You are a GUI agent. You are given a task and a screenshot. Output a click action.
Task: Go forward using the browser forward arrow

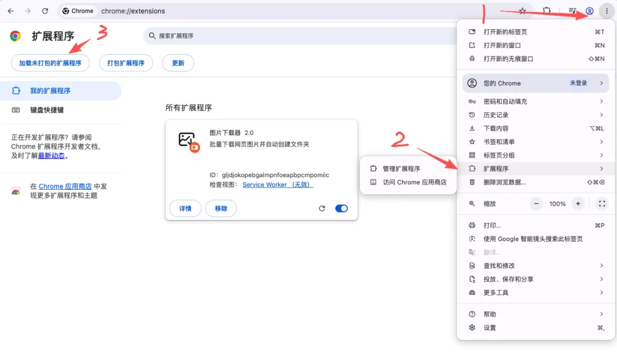point(27,11)
